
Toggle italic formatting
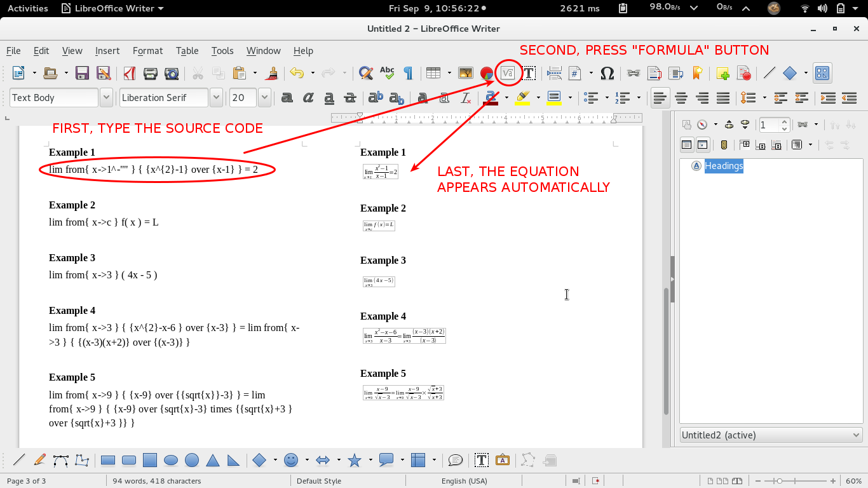point(308,98)
